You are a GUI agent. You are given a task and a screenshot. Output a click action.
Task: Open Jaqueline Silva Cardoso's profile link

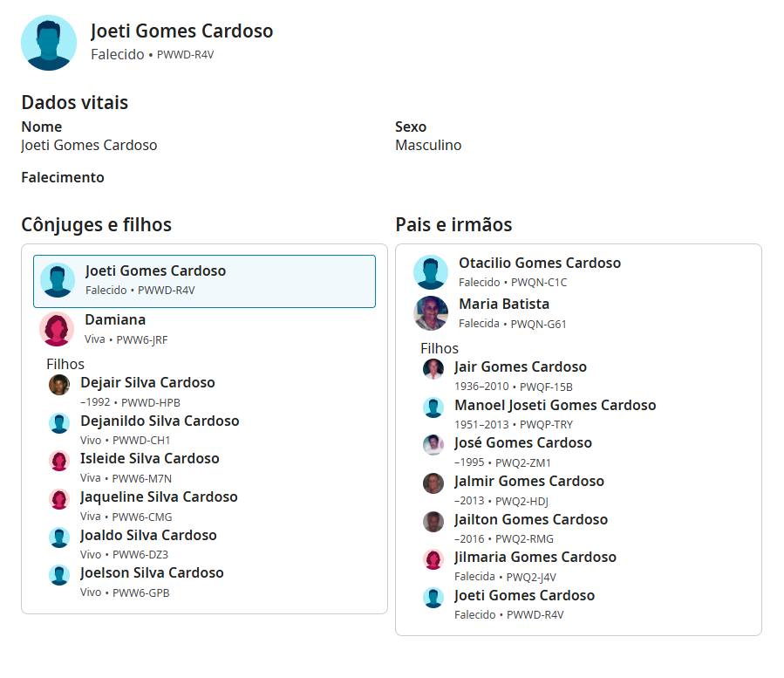click(x=159, y=497)
